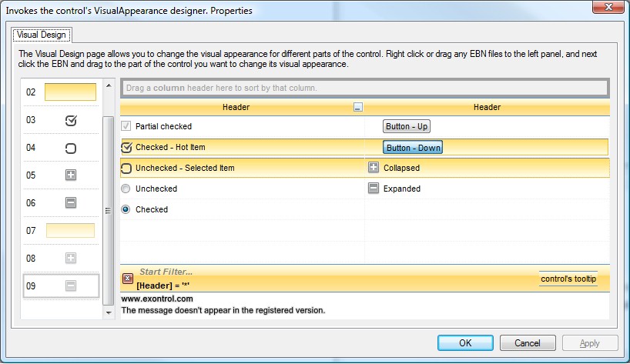Click the Cancel button
The height and width of the screenshot is (364, 630).
tap(528, 343)
